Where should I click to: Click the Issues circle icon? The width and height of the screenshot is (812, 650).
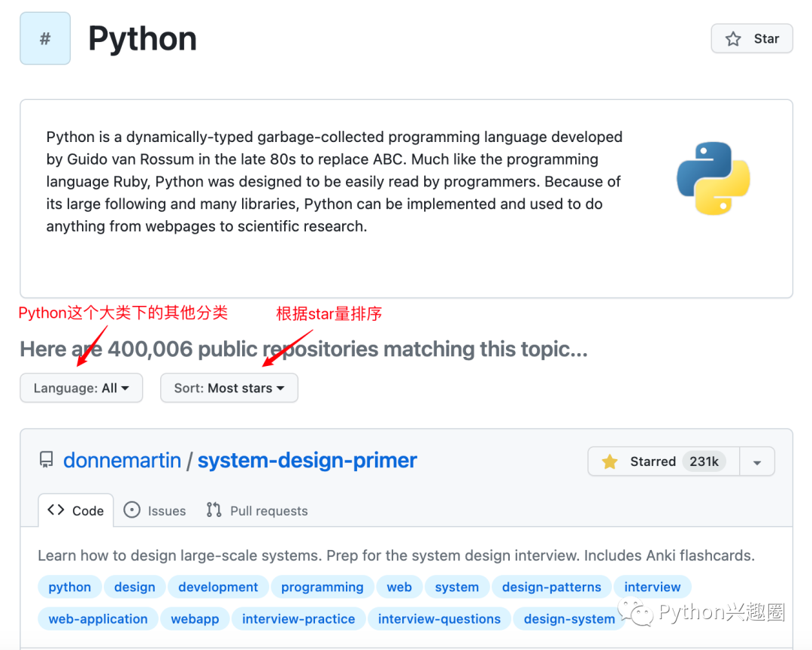(132, 510)
